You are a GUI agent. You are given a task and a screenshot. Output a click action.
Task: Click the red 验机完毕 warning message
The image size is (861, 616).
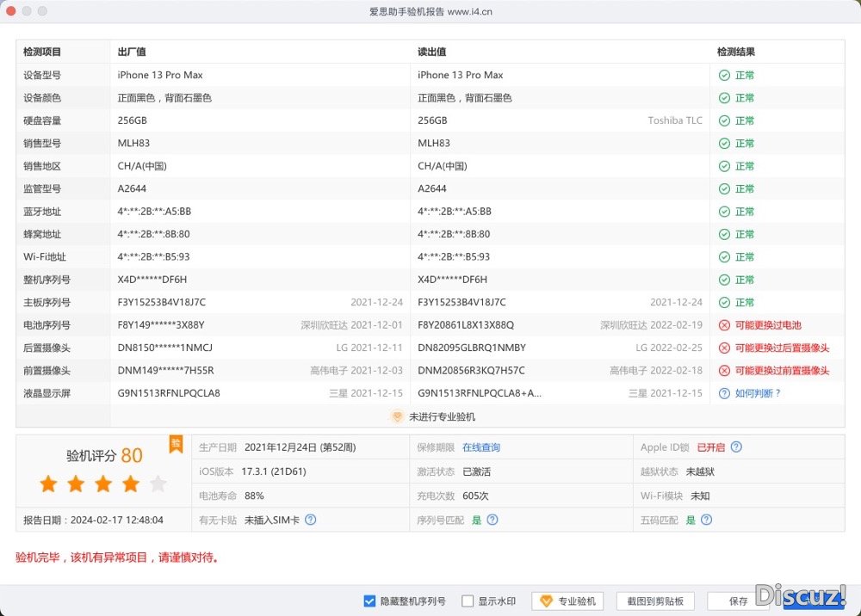tap(117, 557)
